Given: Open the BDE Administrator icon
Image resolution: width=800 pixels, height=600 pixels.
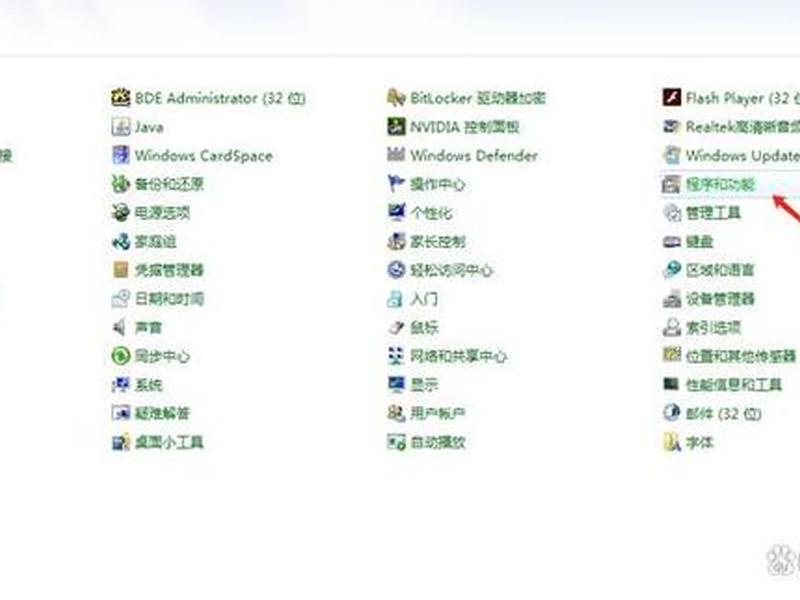Looking at the screenshot, I should (x=120, y=97).
